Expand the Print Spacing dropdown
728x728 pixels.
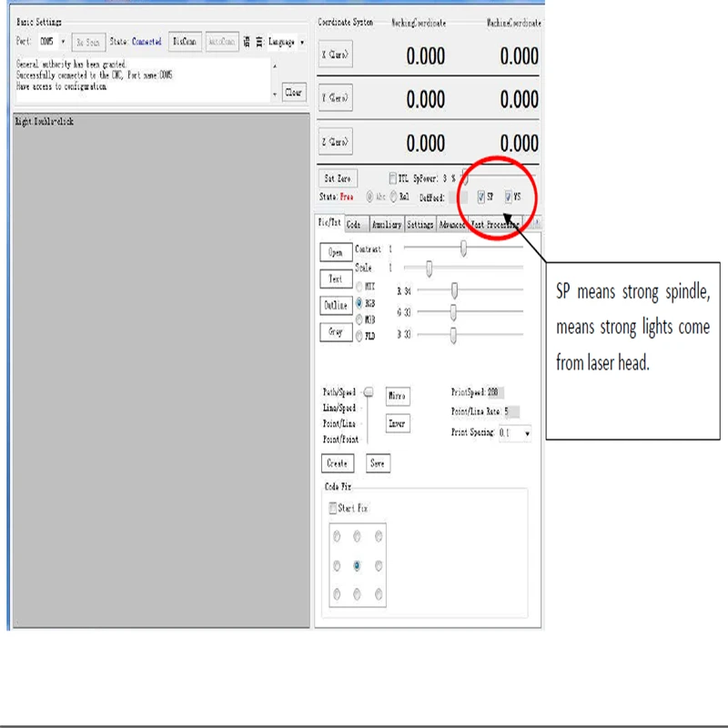click(x=527, y=433)
